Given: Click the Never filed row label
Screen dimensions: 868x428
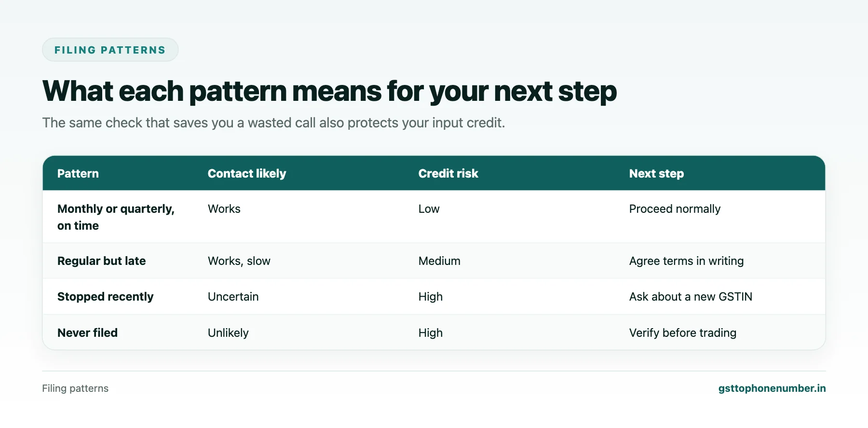Looking at the screenshot, I should pos(87,333).
